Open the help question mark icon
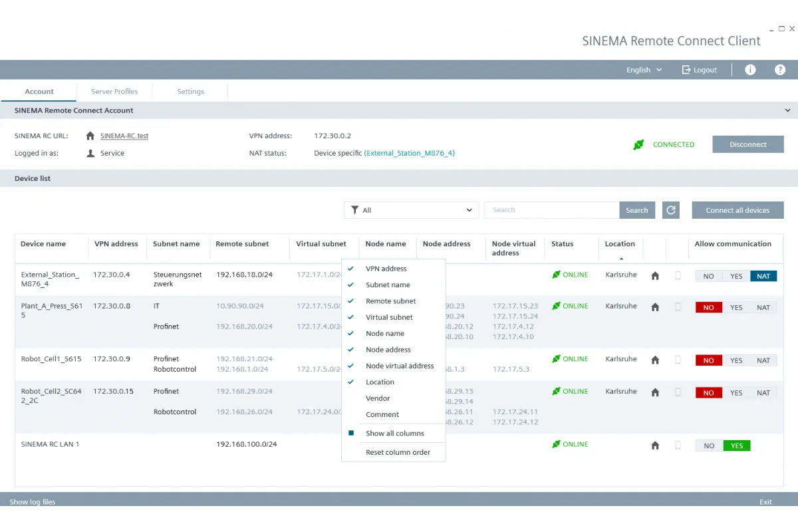Screen dimensions: 798x532 (x=781, y=70)
